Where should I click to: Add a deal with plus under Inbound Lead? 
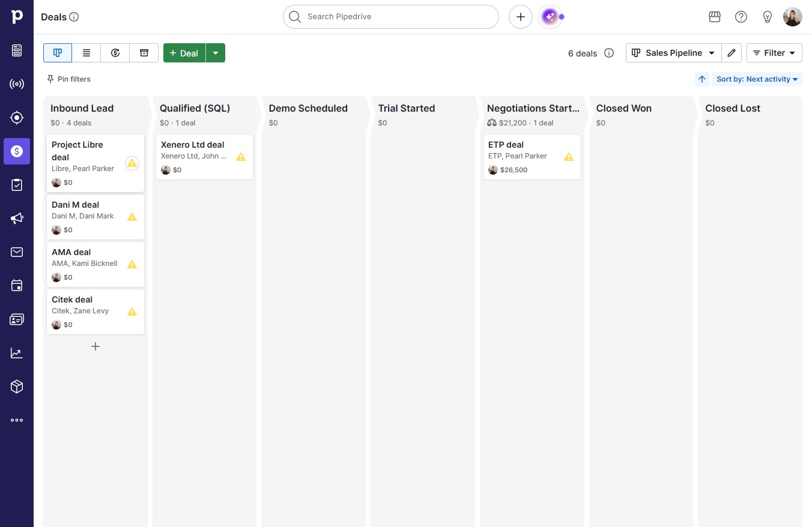[95, 346]
